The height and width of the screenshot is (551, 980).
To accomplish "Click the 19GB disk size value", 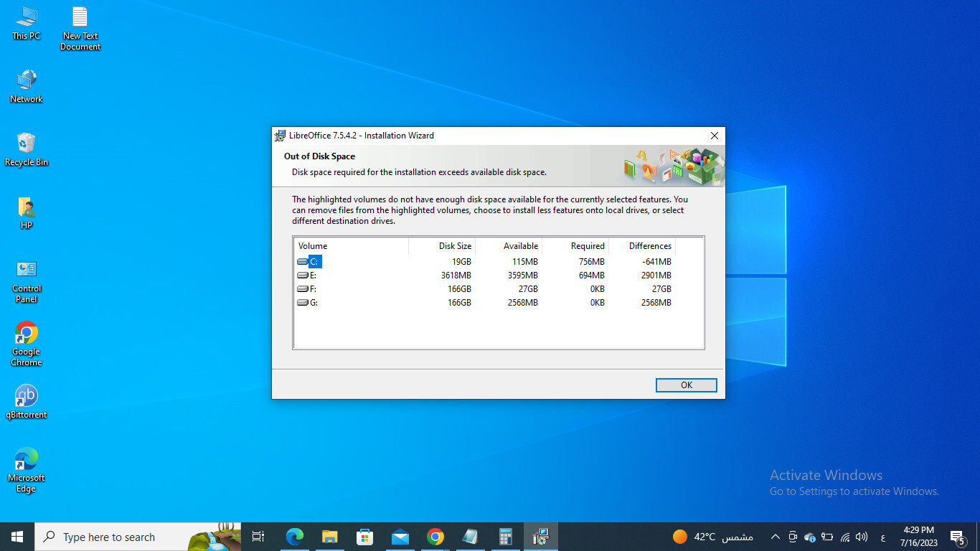I will [461, 262].
